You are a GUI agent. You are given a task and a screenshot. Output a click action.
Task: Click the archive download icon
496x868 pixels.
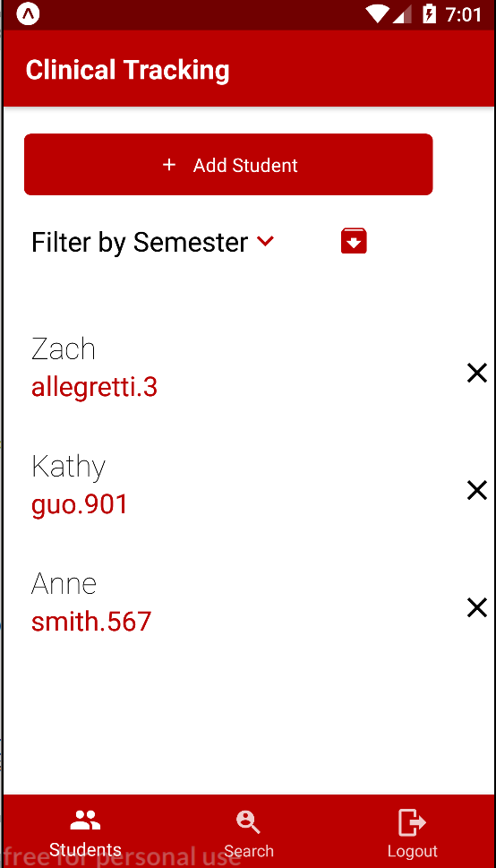354,241
